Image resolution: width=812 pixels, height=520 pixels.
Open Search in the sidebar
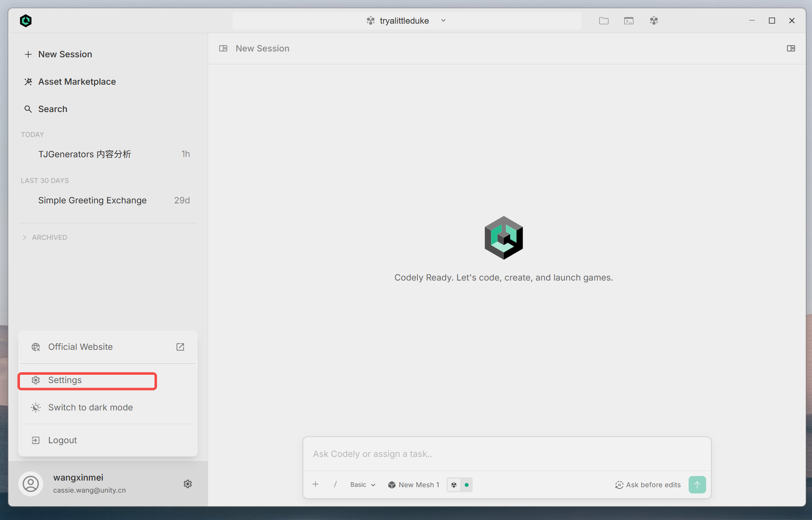(46, 109)
